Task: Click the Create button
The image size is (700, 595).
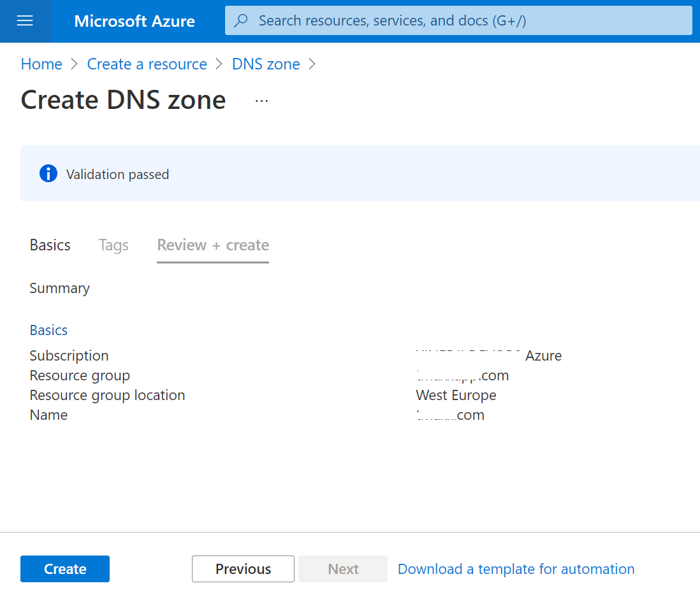Action: coord(65,569)
